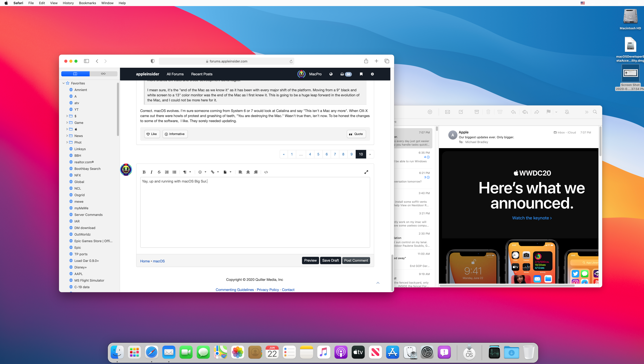
Task: Open Safari share button
Action: 366,61
